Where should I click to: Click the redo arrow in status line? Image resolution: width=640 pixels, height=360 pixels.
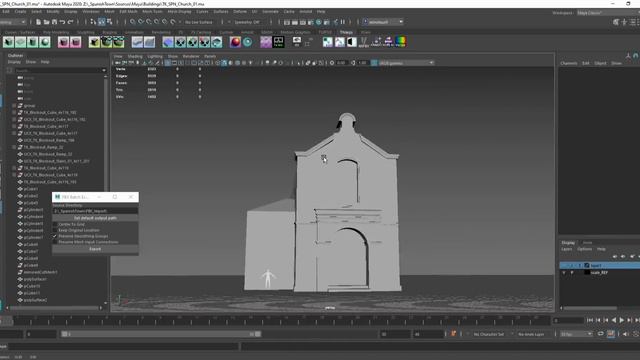point(70,22)
